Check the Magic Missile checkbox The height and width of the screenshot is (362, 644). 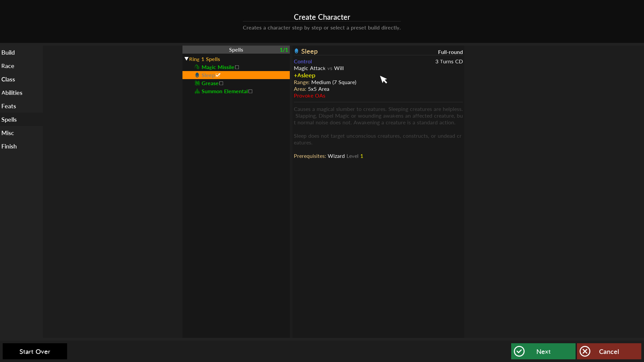click(x=237, y=67)
